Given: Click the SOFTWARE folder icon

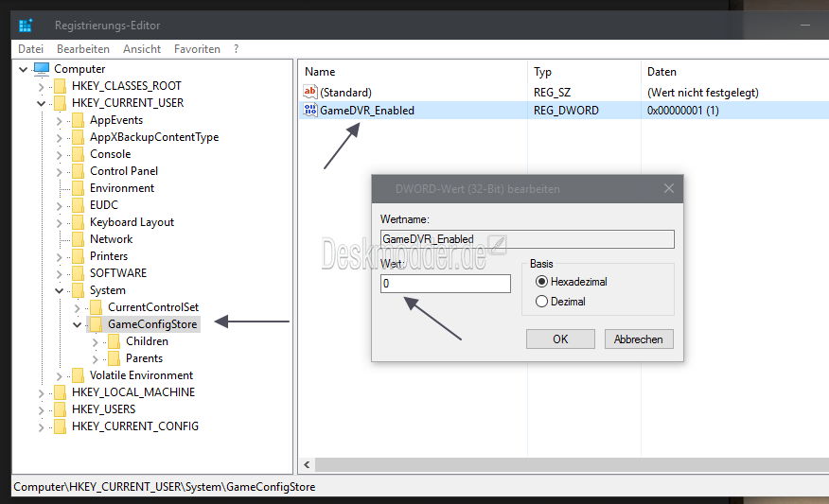Looking at the screenshot, I should point(79,273).
